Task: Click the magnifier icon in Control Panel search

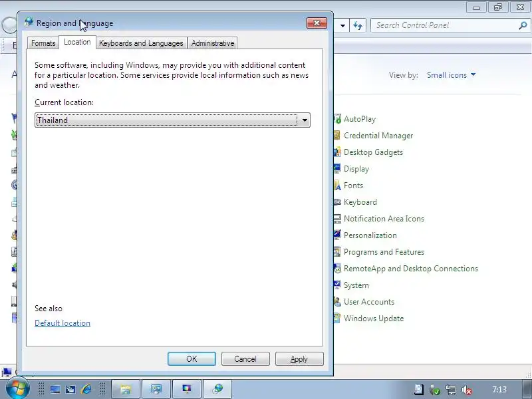Action: pos(523,25)
